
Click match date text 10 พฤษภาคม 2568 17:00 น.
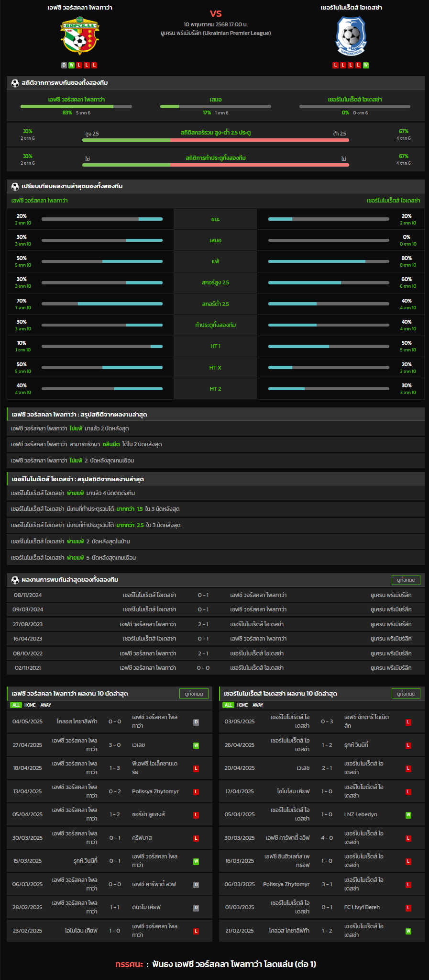click(x=216, y=24)
